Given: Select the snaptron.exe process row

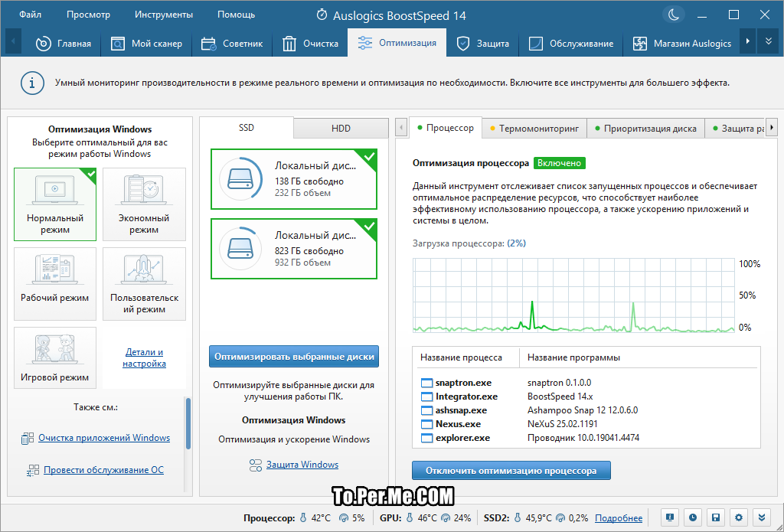Looking at the screenshot, I should click(586, 383).
